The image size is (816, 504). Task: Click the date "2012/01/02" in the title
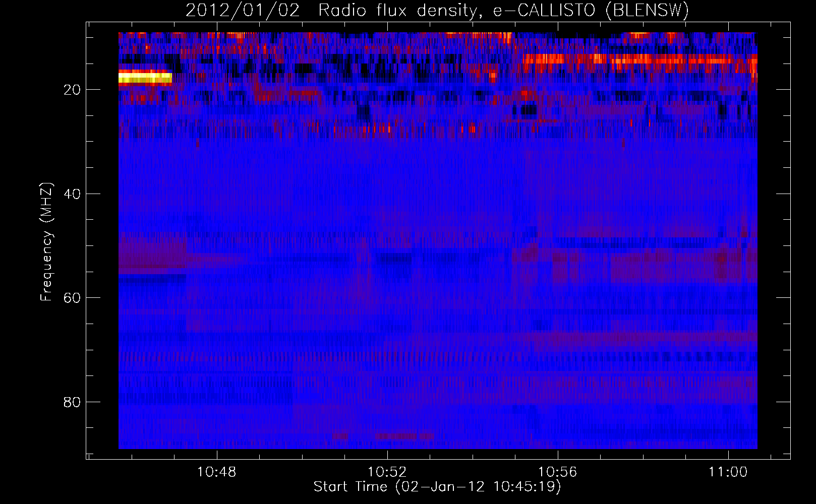tap(243, 11)
